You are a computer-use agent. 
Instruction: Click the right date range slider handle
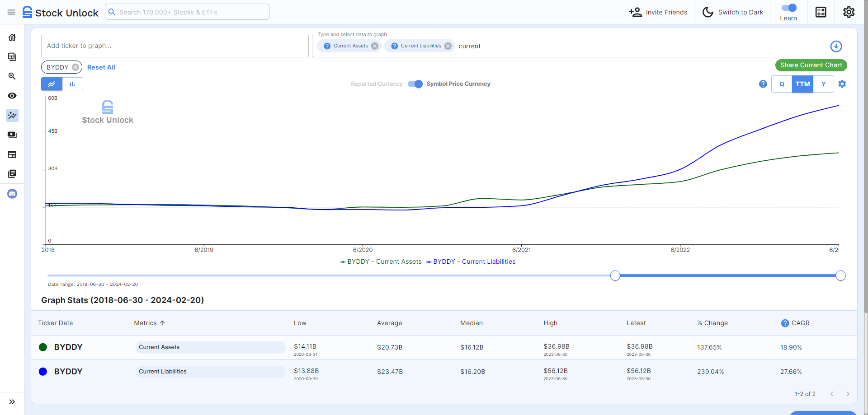[840, 275]
